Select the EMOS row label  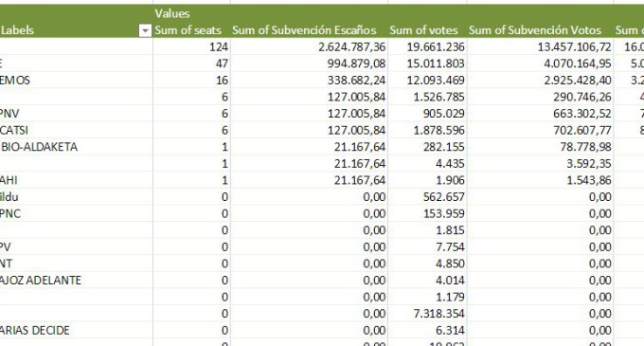tap(15, 81)
